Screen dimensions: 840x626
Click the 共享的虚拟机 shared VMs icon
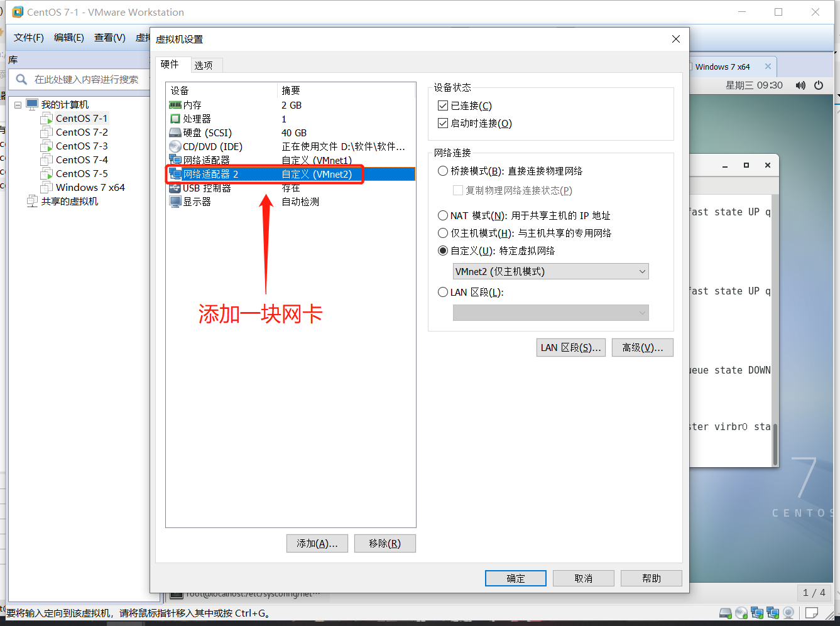[x=32, y=201]
